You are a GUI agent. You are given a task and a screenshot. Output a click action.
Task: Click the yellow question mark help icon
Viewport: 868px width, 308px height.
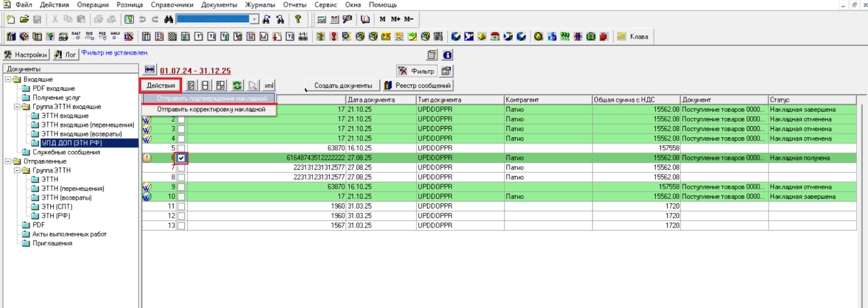(x=298, y=20)
